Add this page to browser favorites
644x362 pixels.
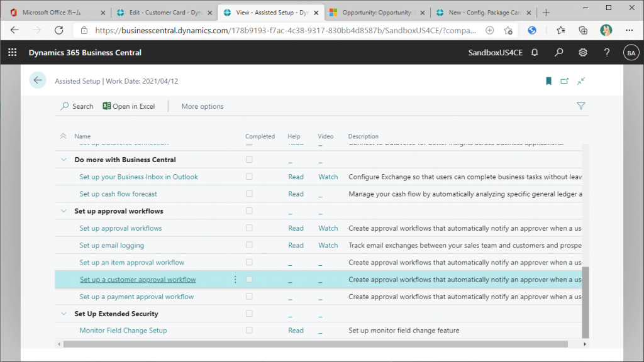pyautogui.click(x=508, y=30)
